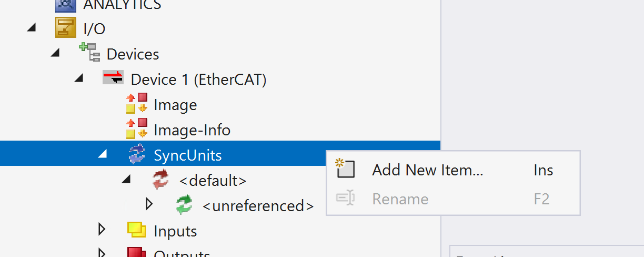
Task: Select the <default> sync unit label
Action: tap(213, 181)
